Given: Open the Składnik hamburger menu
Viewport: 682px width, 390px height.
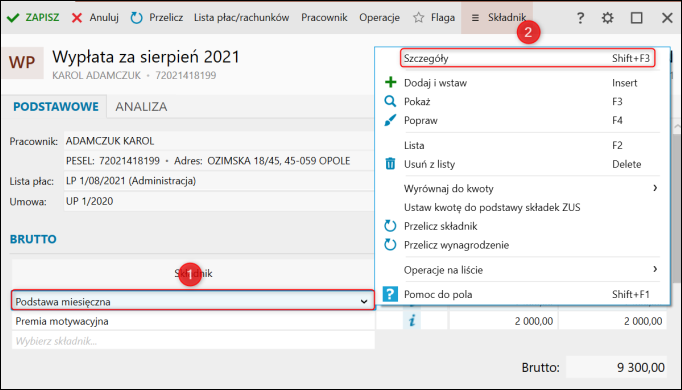Looking at the screenshot, I should click(498, 18).
